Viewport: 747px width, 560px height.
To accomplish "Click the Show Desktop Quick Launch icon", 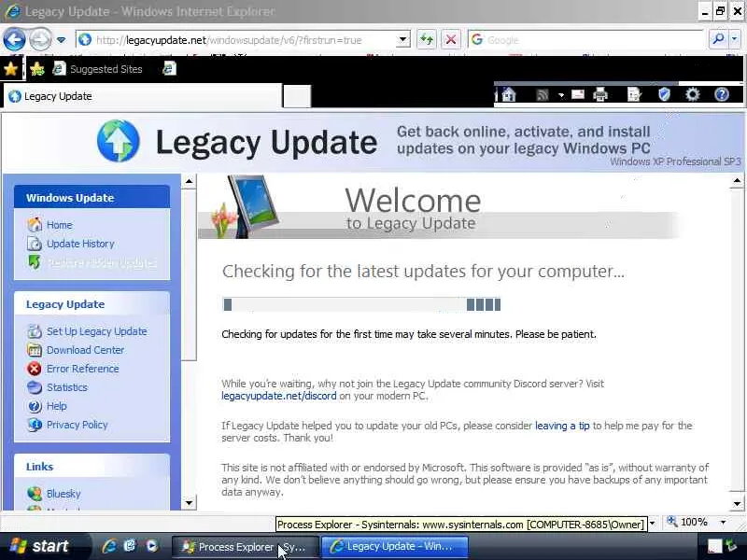I will (130, 546).
